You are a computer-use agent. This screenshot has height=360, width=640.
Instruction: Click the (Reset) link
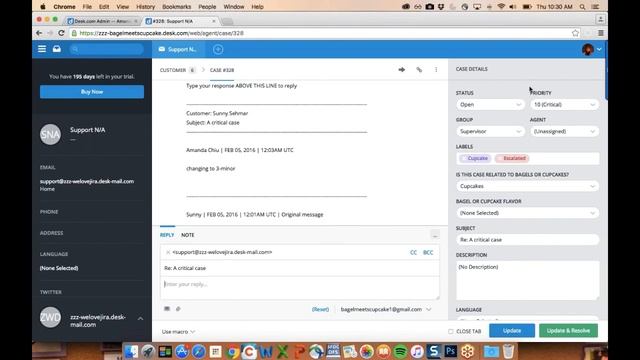[320, 309]
